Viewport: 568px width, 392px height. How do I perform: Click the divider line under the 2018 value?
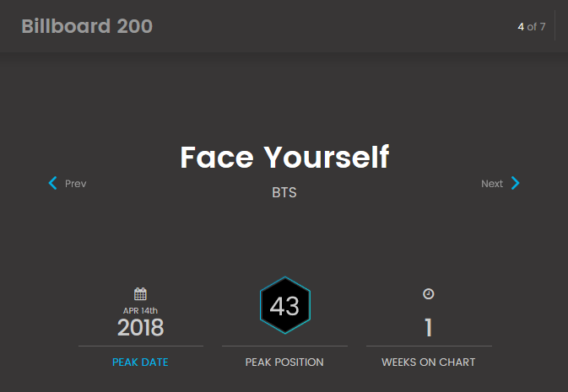(141, 346)
